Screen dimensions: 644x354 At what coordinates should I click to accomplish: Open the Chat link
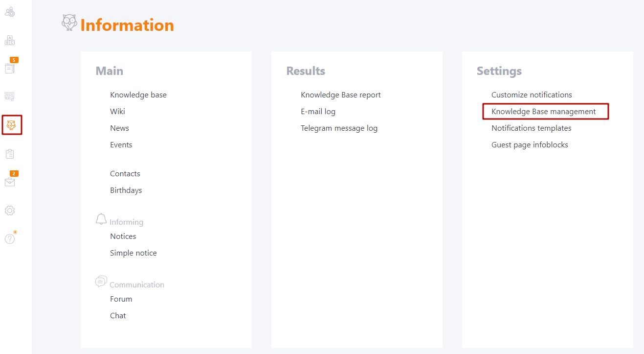118,316
